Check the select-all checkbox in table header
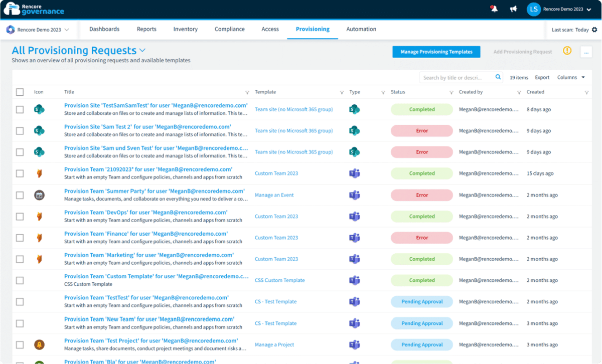Image resolution: width=602 pixels, height=364 pixels. pyautogui.click(x=20, y=92)
